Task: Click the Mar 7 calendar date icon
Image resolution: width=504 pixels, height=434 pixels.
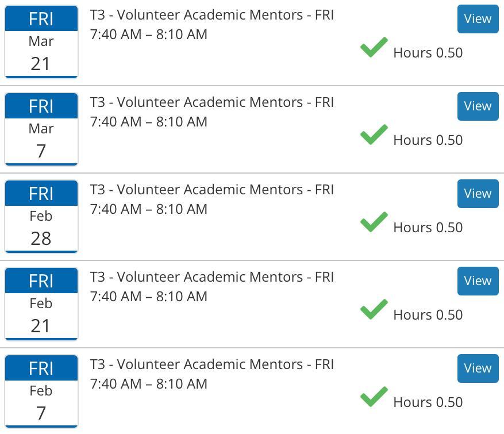Action: 41,129
